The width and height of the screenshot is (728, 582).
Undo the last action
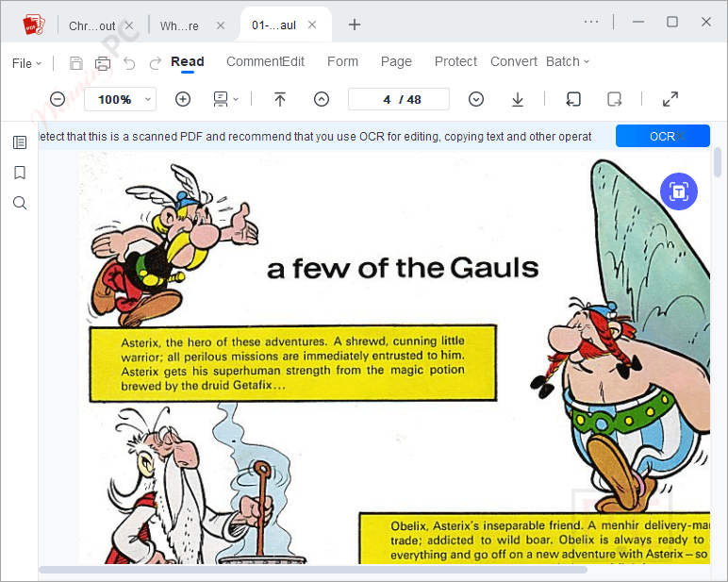[129, 63]
